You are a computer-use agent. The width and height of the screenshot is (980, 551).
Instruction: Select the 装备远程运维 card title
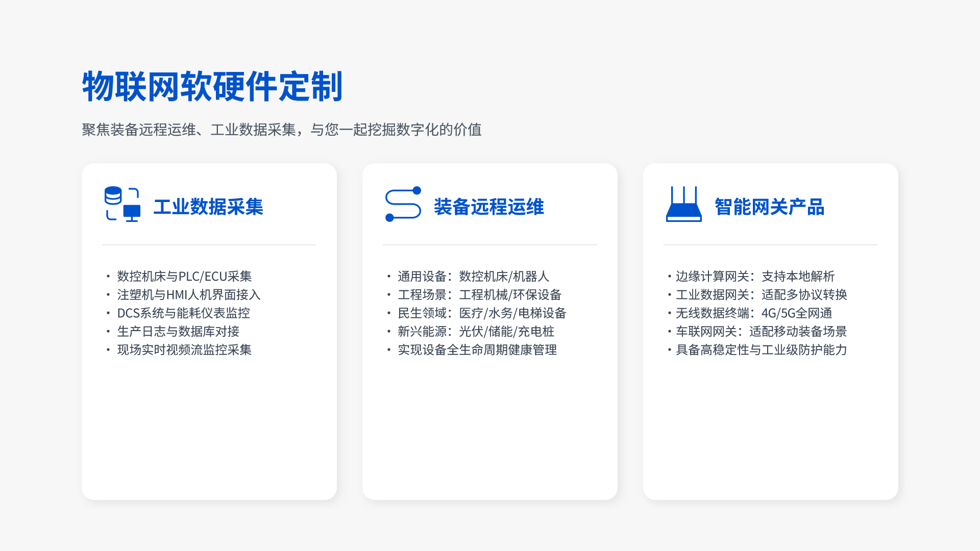488,207
